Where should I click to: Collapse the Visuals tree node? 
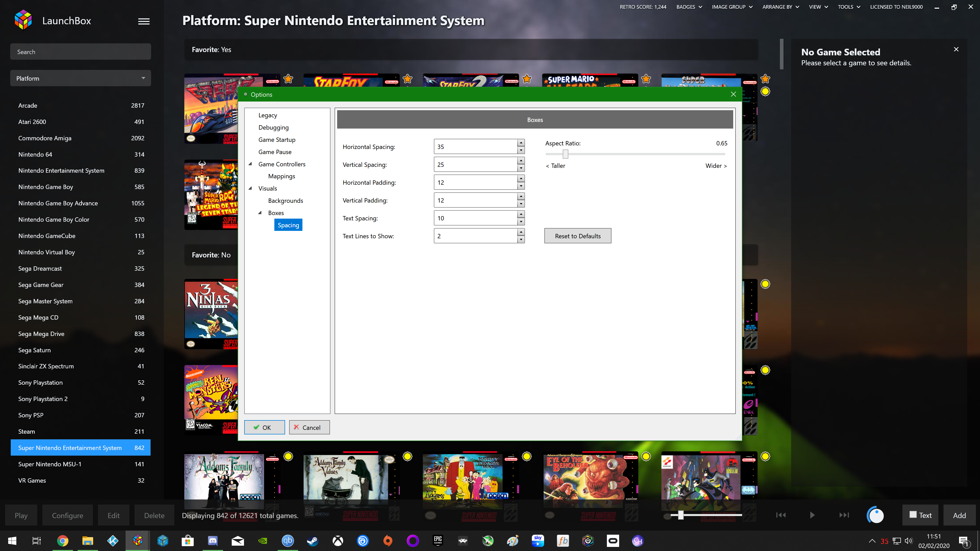(x=250, y=189)
